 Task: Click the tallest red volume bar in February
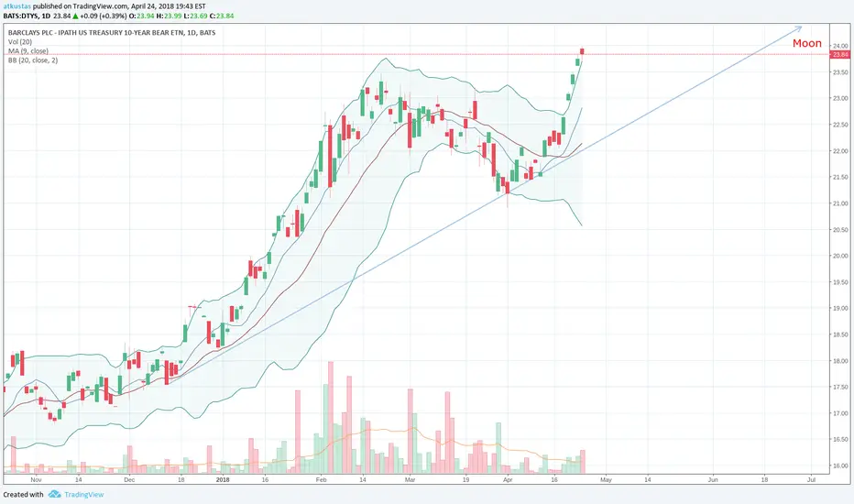331,417
